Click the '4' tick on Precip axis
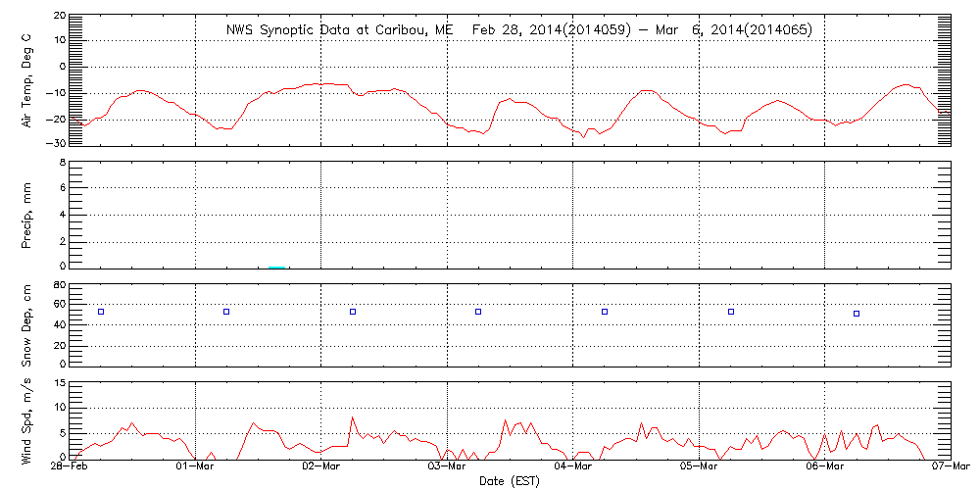Viewport: 980px width, 490px height. pyautogui.click(x=61, y=215)
